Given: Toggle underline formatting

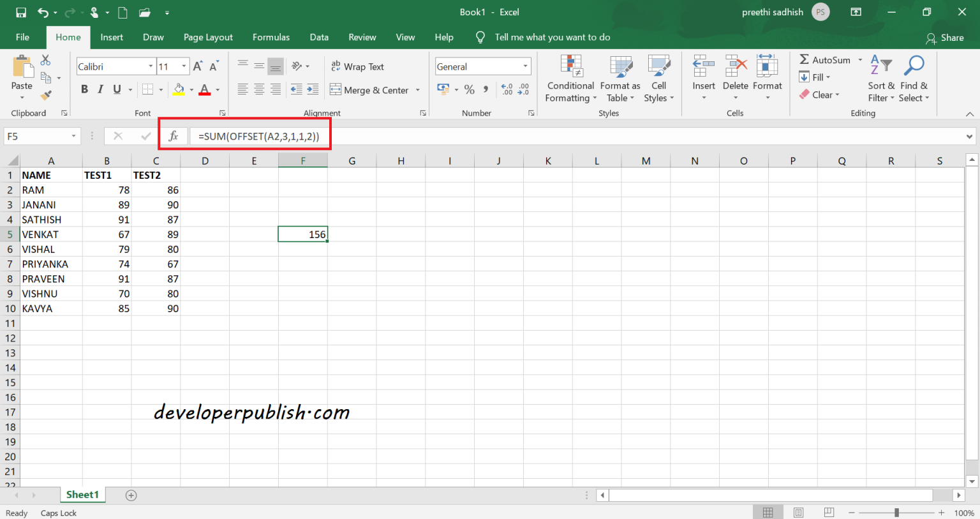Looking at the screenshot, I should (x=115, y=89).
